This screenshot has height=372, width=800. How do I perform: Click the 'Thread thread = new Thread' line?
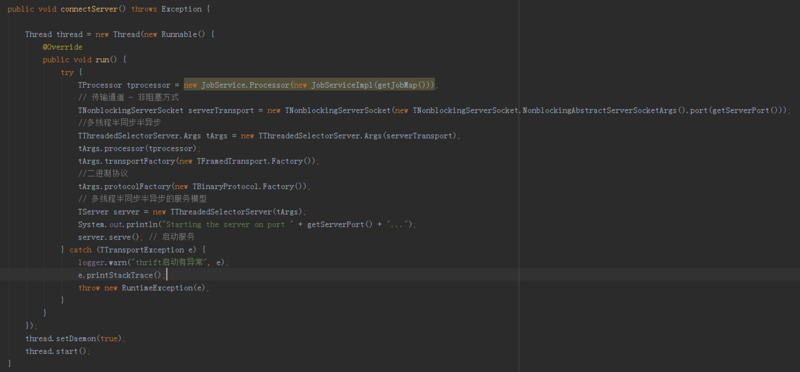[119, 35]
